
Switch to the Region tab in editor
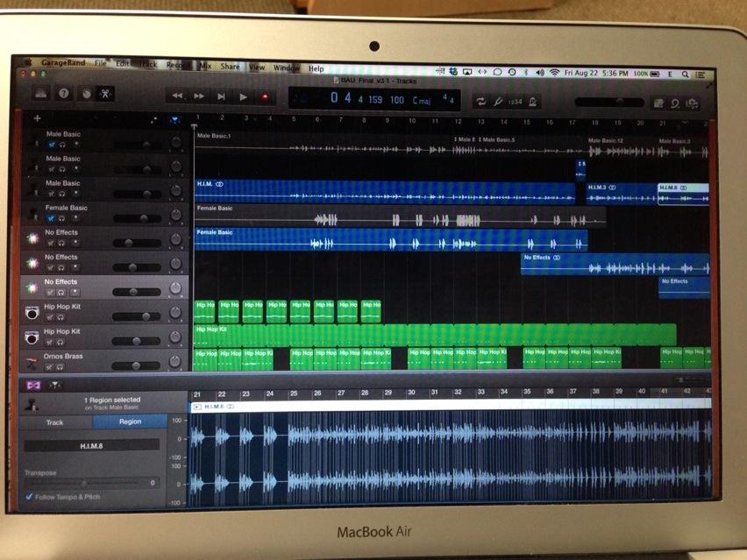click(130, 422)
